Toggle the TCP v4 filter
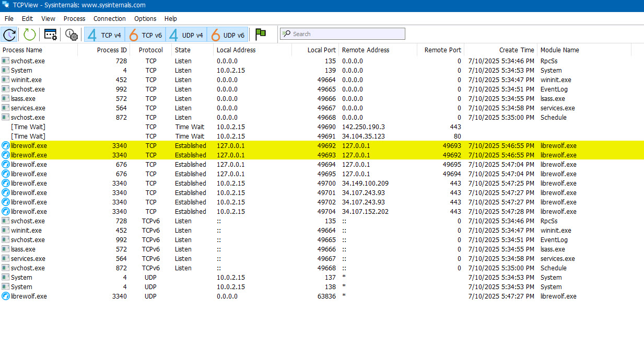This screenshot has height=343, width=644. (x=104, y=35)
